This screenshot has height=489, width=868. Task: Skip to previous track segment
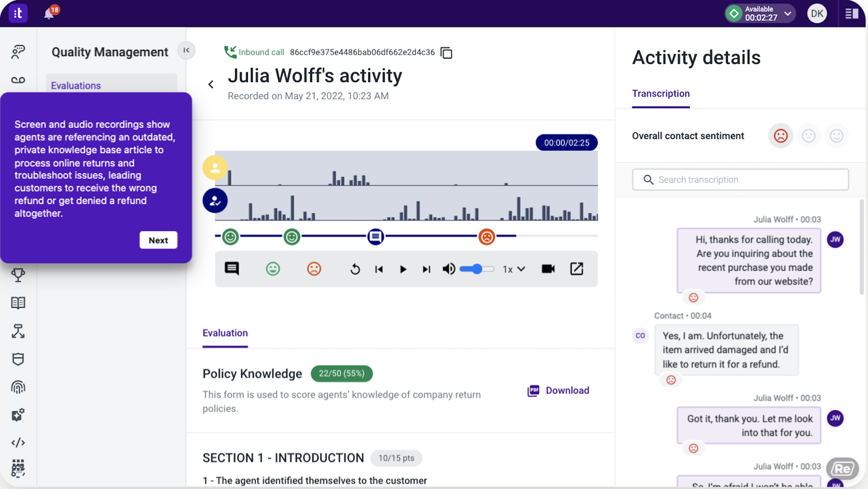click(379, 269)
